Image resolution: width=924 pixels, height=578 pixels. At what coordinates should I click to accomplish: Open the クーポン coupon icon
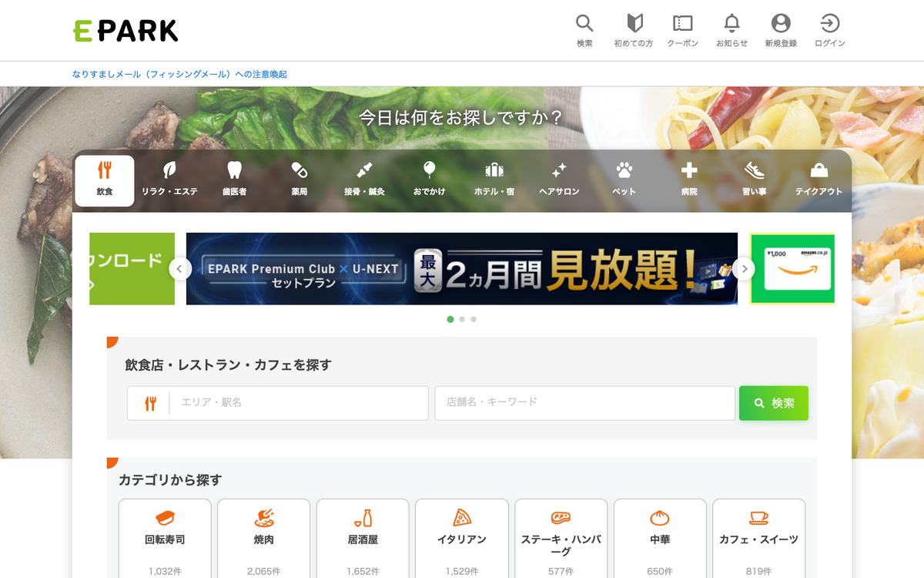[x=682, y=31]
